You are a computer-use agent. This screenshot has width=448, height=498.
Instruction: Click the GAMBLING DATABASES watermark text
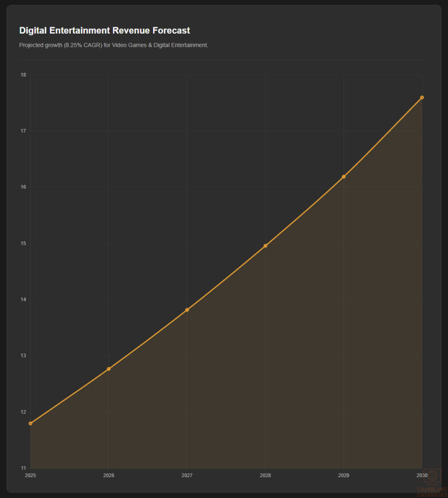pos(431,492)
